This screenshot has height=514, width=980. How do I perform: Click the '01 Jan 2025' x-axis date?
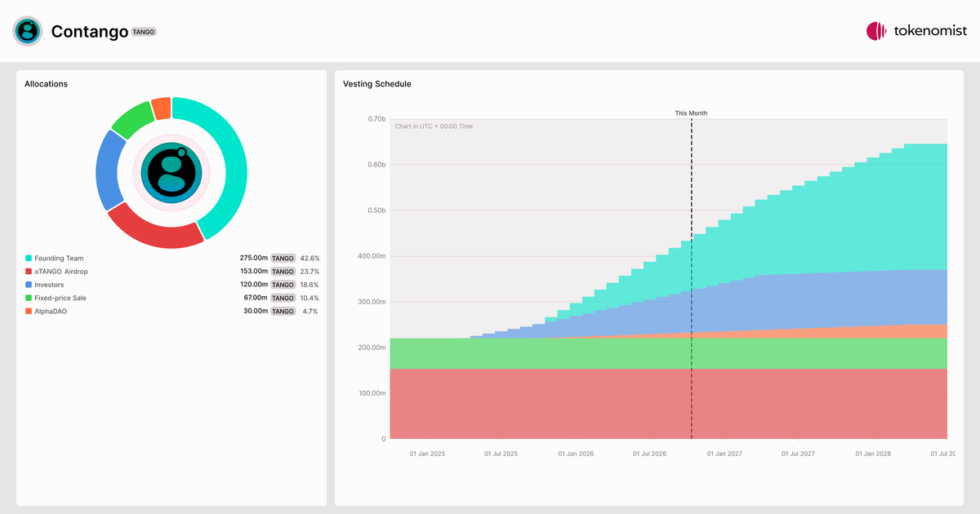coord(427,454)
